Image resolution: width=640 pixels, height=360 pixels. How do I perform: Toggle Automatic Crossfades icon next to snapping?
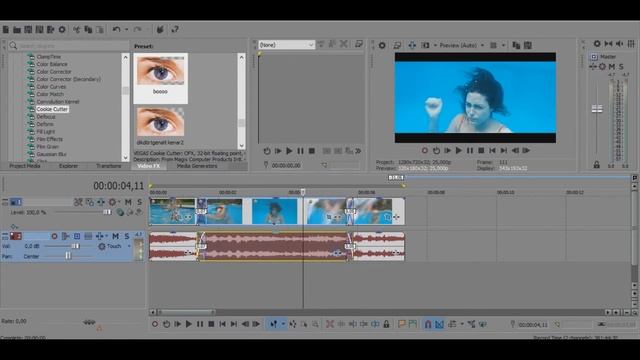click(439, 324)
